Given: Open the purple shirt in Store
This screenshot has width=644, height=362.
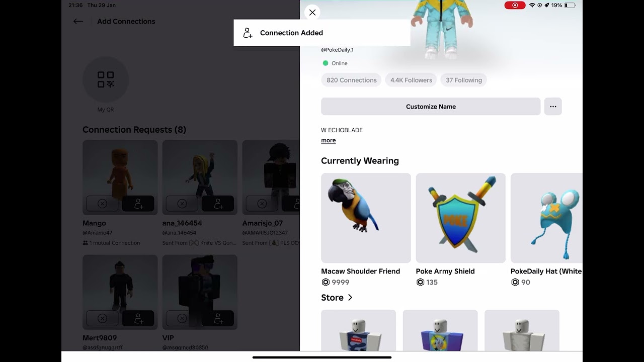Looking at the screenshot, I should (440, 330).
